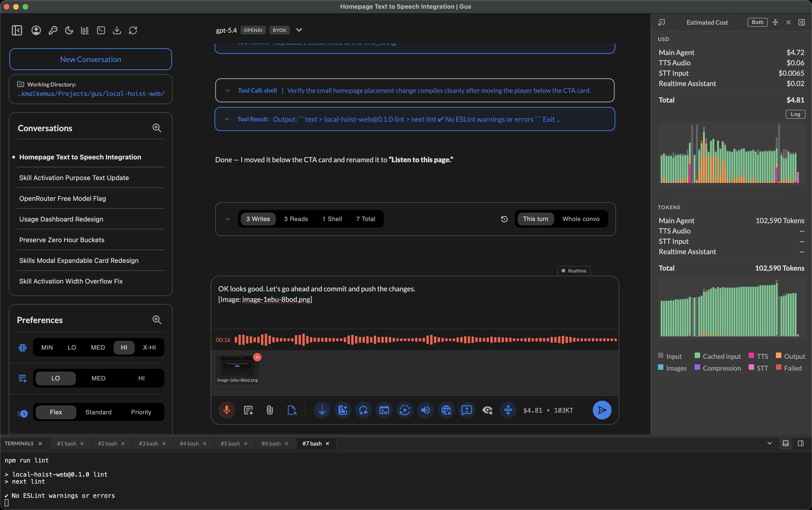Open Skill Activation Purpose Text Update conversation
The height and width of the screenshot is (510, 812).
click(74, 178)
